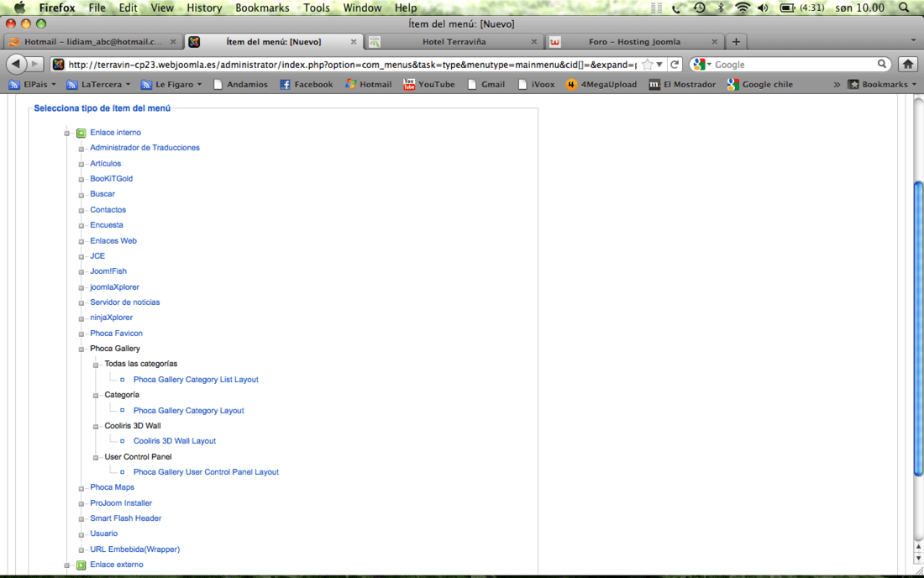Screen dimensions: 924x578
Task: Click into the Google search field
Action: pyautogui.click(x=794, y=64)
